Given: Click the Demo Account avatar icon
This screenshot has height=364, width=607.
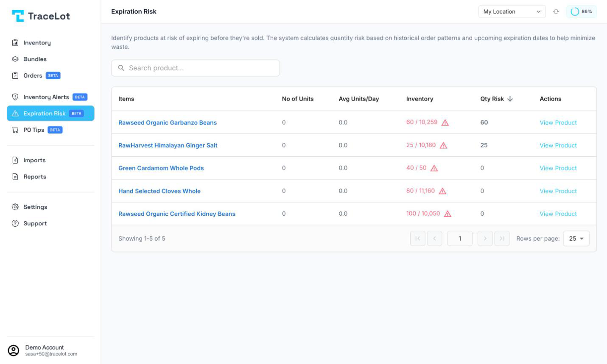Looking at the screenshot, I should click(x=14, y=350).
